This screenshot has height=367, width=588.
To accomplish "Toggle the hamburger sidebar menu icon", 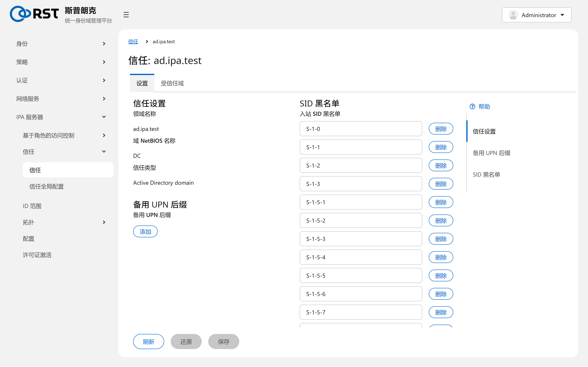I will tap(126, 15).
